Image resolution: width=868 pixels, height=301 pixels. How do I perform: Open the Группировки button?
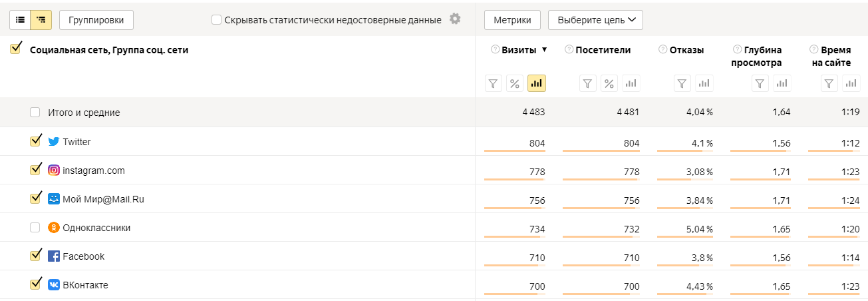click(x=96, y=20)
